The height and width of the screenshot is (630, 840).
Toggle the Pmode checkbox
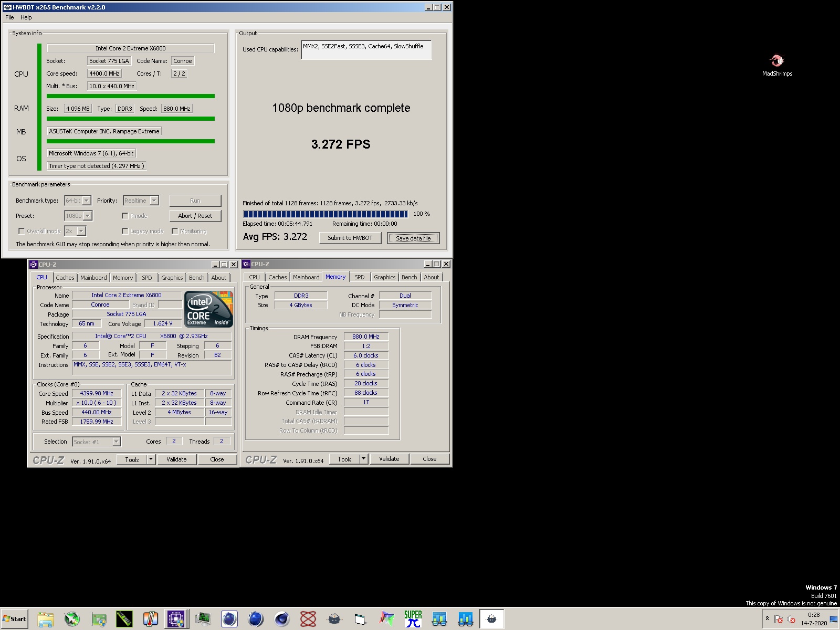point(125,216)
